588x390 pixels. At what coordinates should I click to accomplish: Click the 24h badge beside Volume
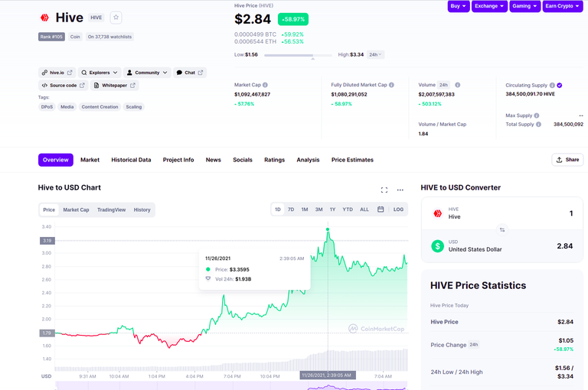click(443, 85)
